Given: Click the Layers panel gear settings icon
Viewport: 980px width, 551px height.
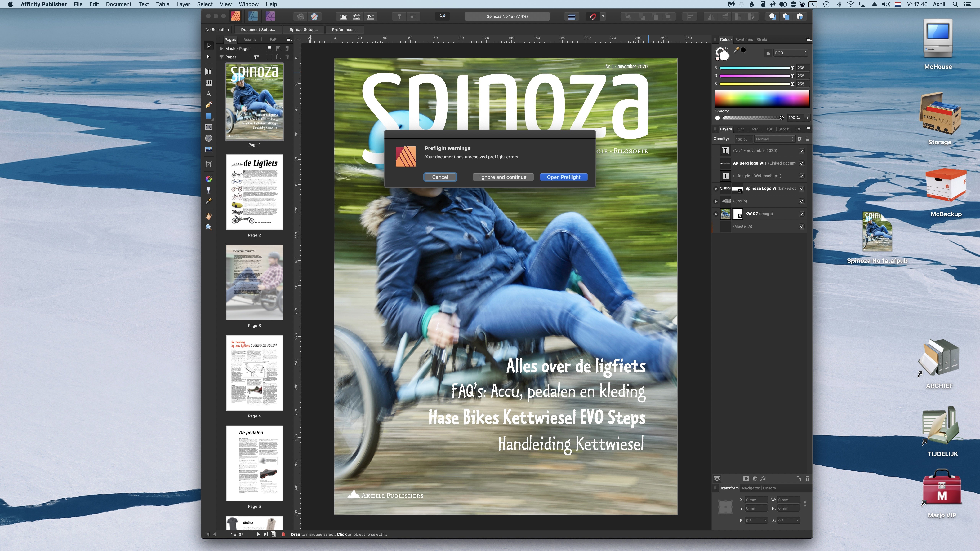Looking at the screenshot, I should [x=800, y=139].
